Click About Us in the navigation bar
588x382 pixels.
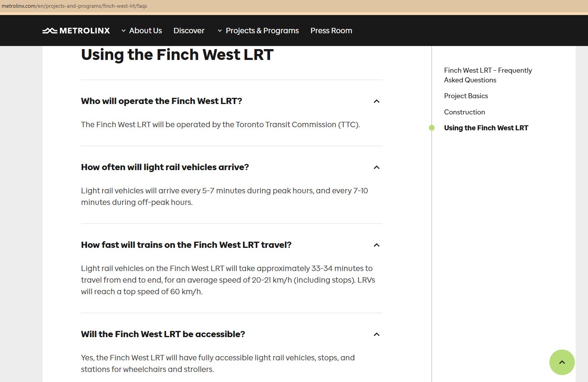click(x=145, y=31)
